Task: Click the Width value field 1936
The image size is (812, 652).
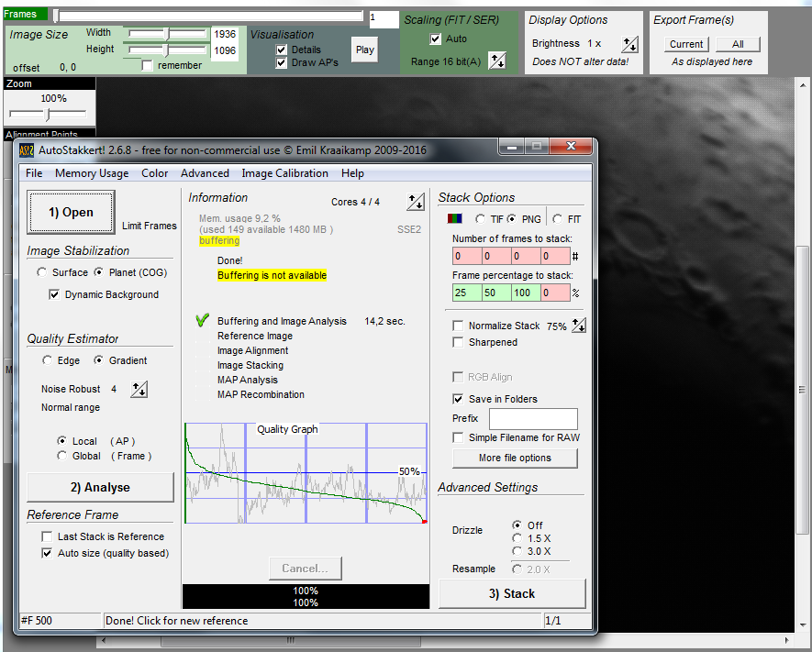Action: [x=225, y=34]
